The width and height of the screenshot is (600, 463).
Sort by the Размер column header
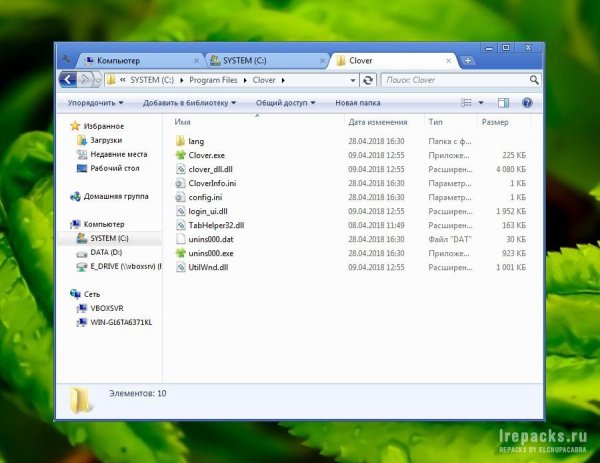pos(495,122)
